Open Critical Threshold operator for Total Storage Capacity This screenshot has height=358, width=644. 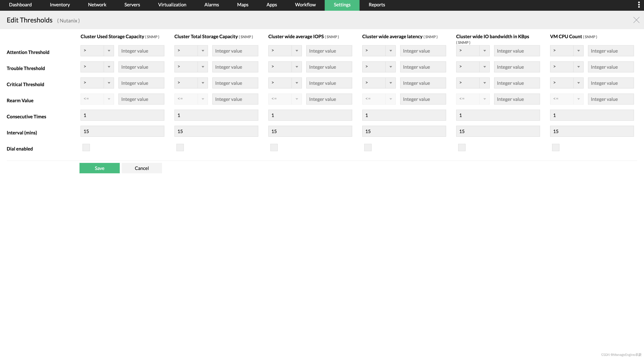pos(191,83)
